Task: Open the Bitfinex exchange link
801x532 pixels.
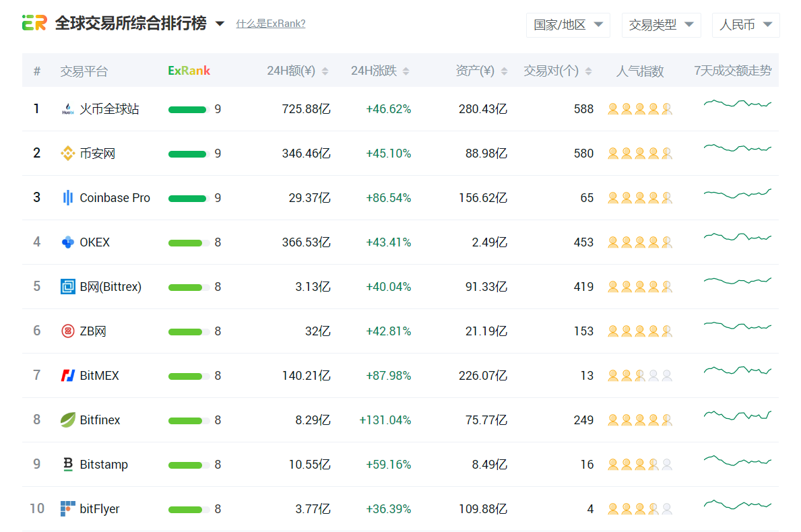Action: click(100, 420)
